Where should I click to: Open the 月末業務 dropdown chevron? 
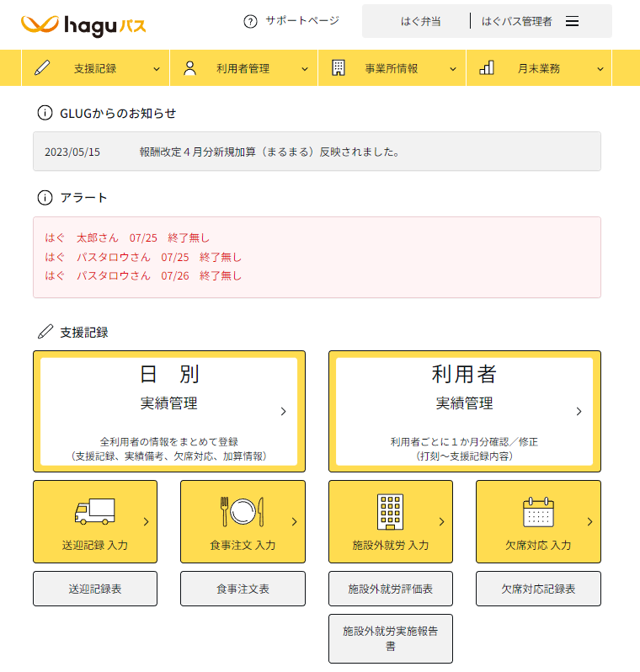coord(600,69)
